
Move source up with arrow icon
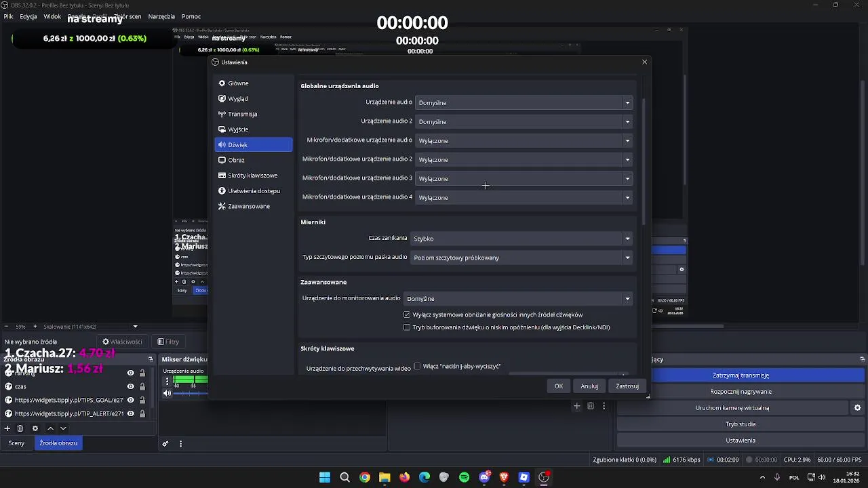click(x=50, y=428)
